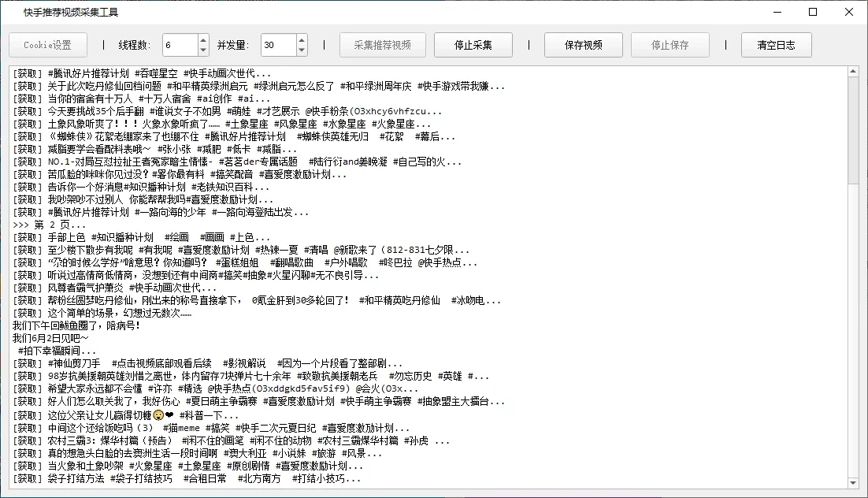The image size is (868, 498).
Task: Click log line starting '告诉你一个好消息'
Action: (141, 188)
